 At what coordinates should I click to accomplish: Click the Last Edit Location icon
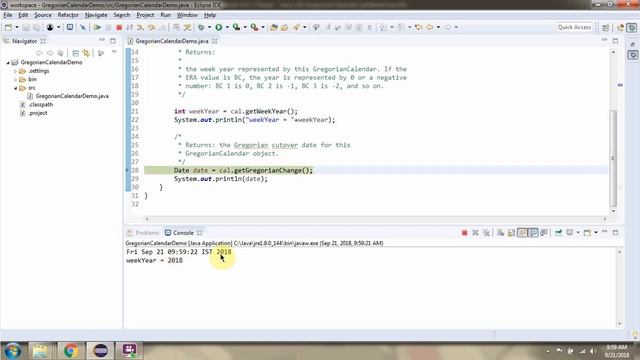(418, 27)
